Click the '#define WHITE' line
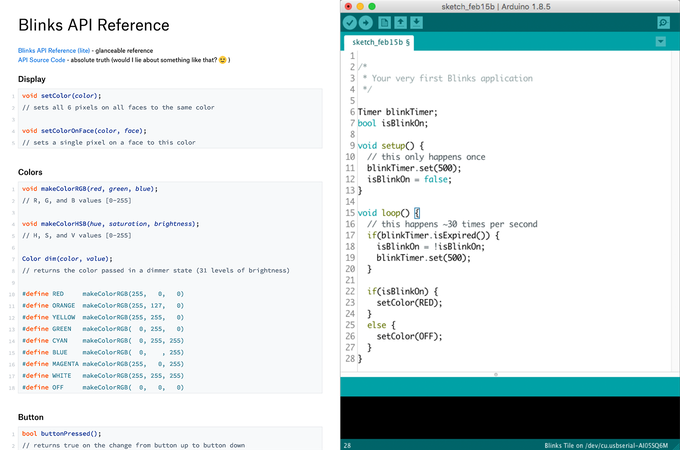Screen dimensions: 680x450 click(x=103, y=375)
